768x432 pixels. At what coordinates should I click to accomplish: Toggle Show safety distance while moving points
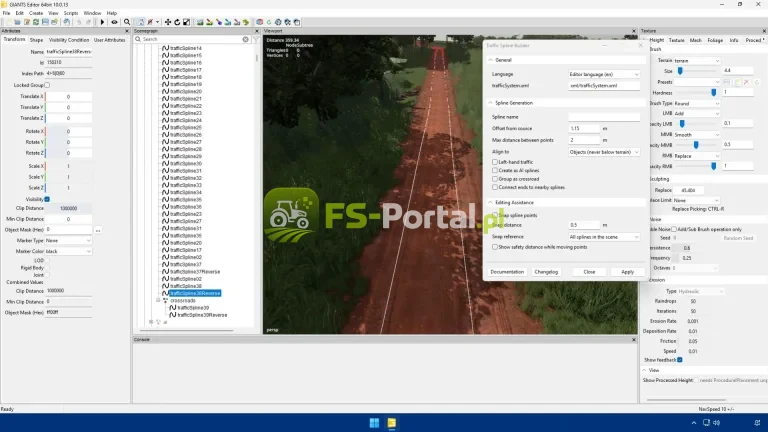(x=495, y=247)
